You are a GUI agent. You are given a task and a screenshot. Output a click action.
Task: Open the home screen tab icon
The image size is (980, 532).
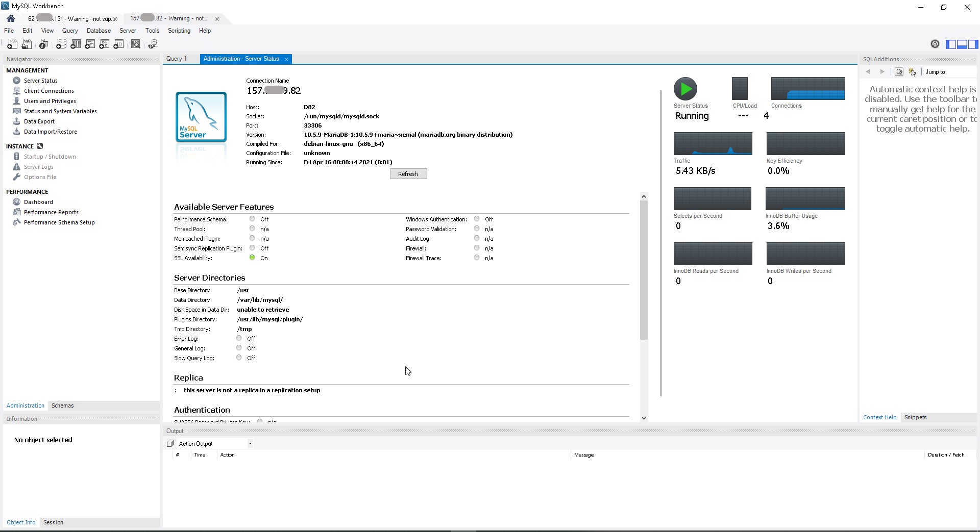click(x=11, y=18)
